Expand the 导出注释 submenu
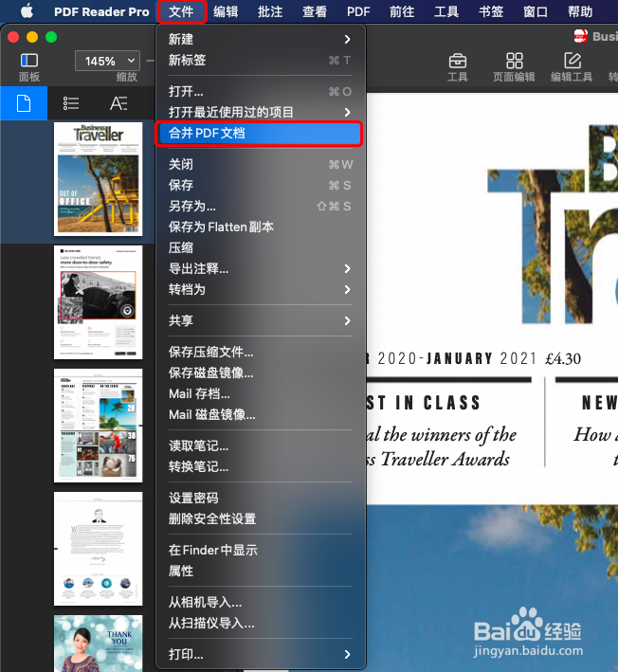The width and height of the screenshot is (618, 672). point(260,269)
